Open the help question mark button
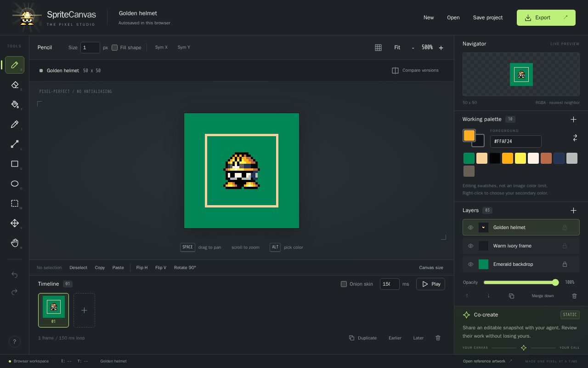The width and height of the screenshot is (588, 368). [x=15, y=341]
